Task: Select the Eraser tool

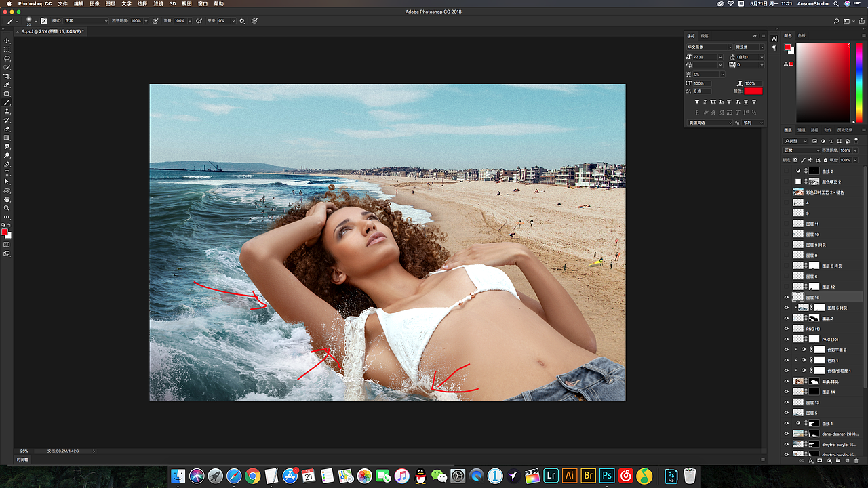Action: click(7, 129)
